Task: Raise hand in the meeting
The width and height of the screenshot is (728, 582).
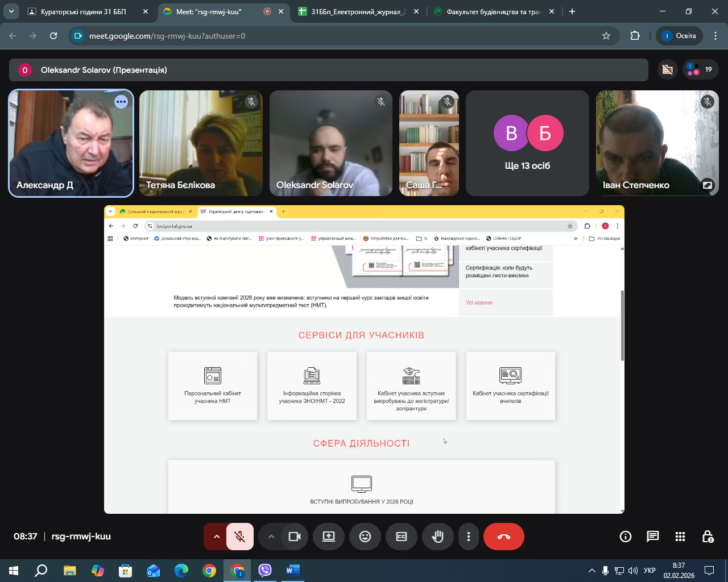Action: (437, 537)
